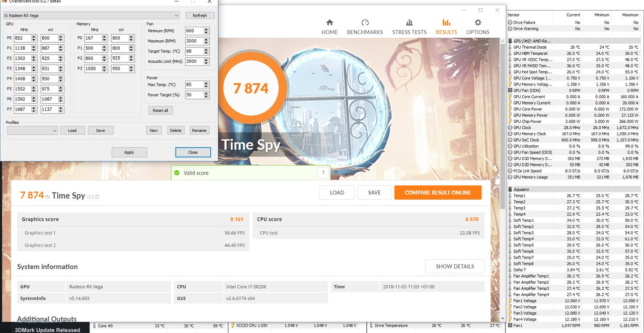Click the 3DMark Update Released notification
This screenshot has width=644, height=333.
(x=47, y=330)
